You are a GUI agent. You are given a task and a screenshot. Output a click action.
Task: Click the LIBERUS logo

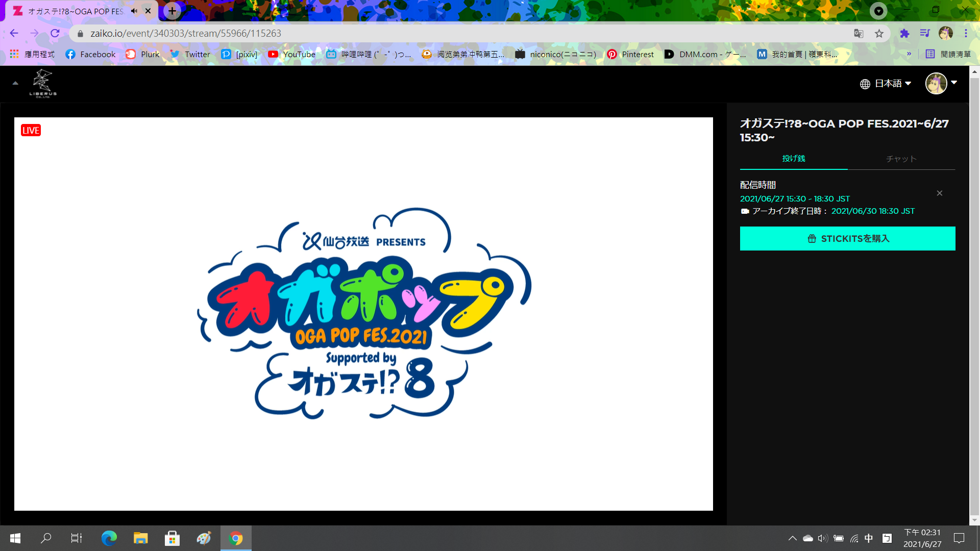43,83
